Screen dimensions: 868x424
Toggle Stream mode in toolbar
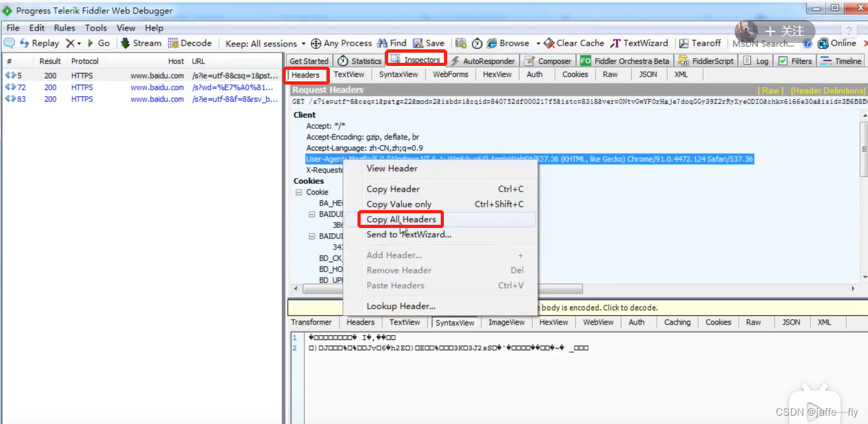pyautogui.click(x=141, y=43)
